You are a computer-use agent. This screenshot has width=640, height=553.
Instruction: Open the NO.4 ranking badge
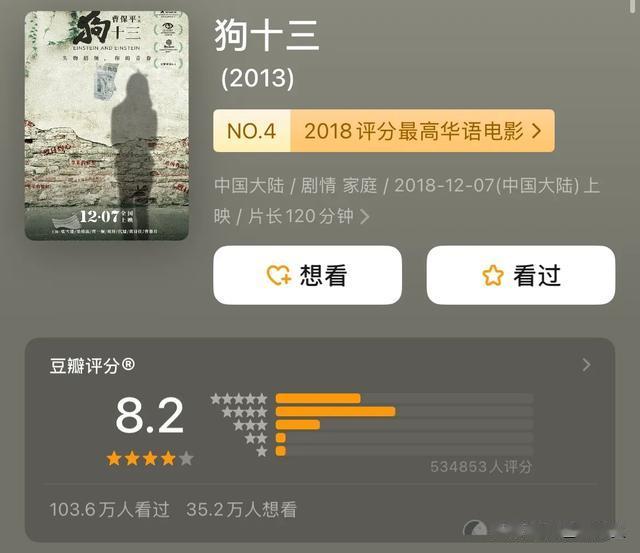pos(251,131)
